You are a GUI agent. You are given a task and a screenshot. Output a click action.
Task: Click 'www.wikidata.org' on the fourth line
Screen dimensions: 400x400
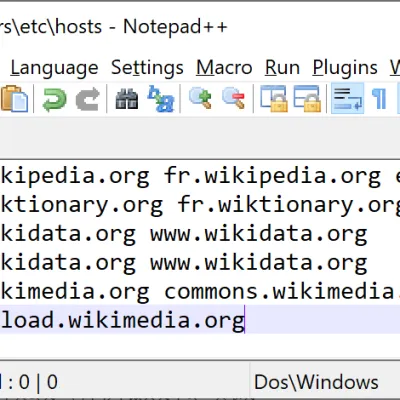[x=259, y=263]
